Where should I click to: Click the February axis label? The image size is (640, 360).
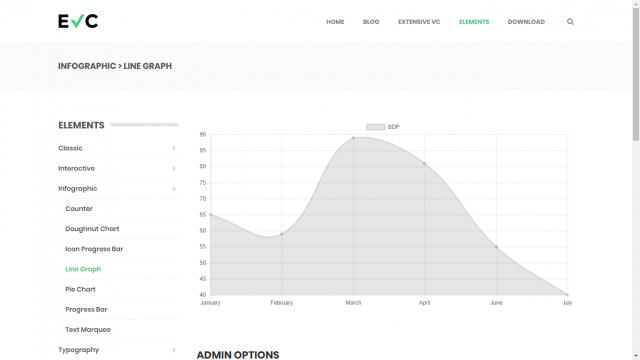point(282,302)
